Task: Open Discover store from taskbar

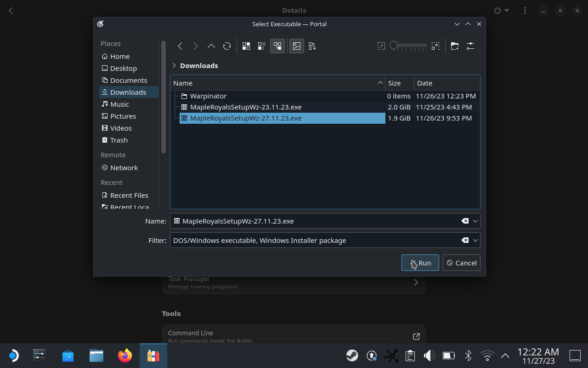Action: 68,355
